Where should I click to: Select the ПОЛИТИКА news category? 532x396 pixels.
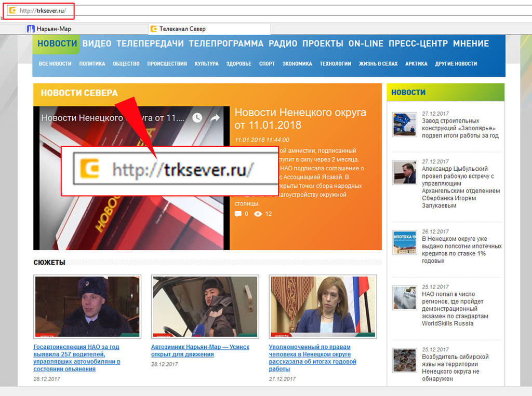click(92, 64)
